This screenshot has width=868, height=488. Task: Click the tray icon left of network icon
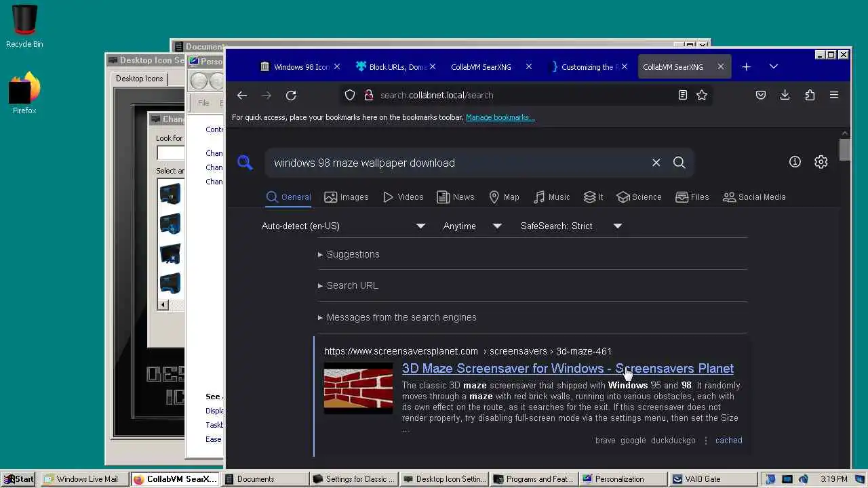tap(770, 479)
